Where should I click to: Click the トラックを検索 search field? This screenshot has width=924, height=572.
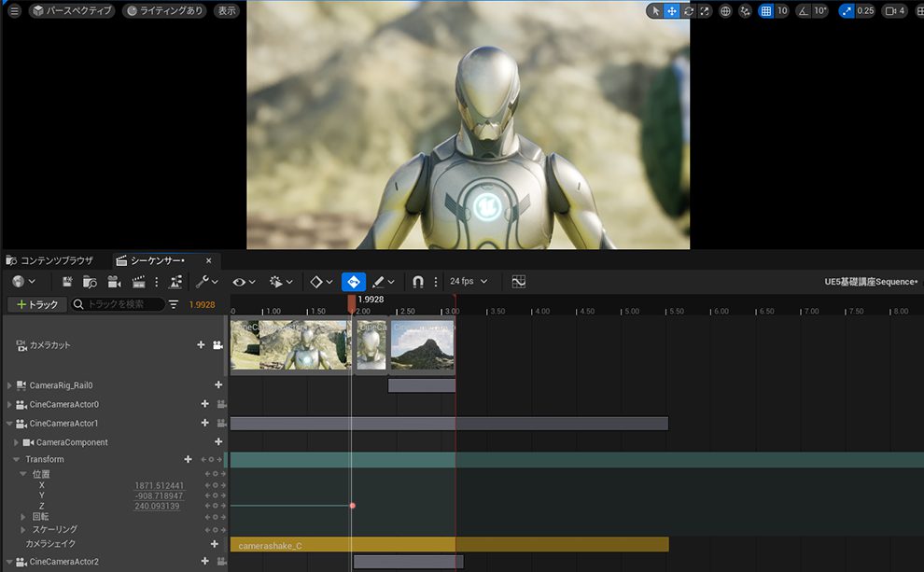121,305
